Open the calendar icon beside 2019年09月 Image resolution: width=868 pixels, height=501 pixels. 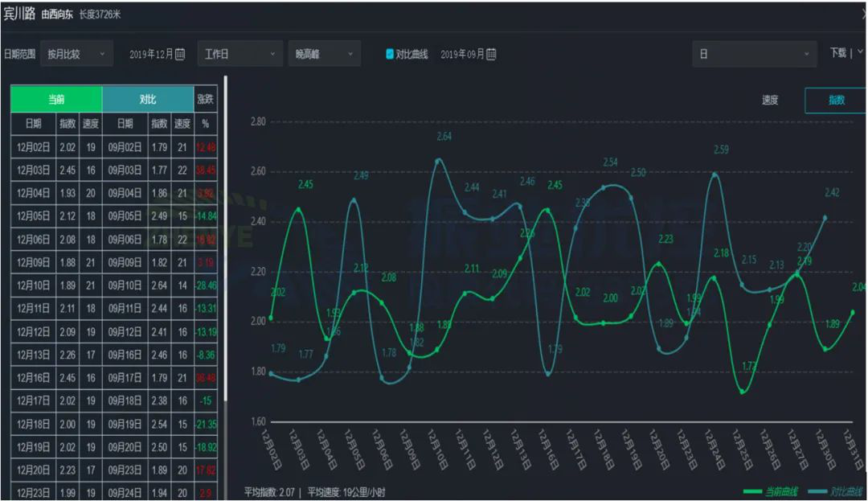491,55
